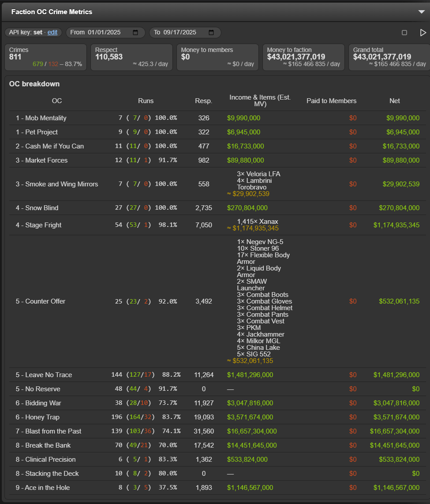Select the 7 - Blast from the Past row
Image resolution: width=430 pixels, height=504 pixels.
coord(217,431)
